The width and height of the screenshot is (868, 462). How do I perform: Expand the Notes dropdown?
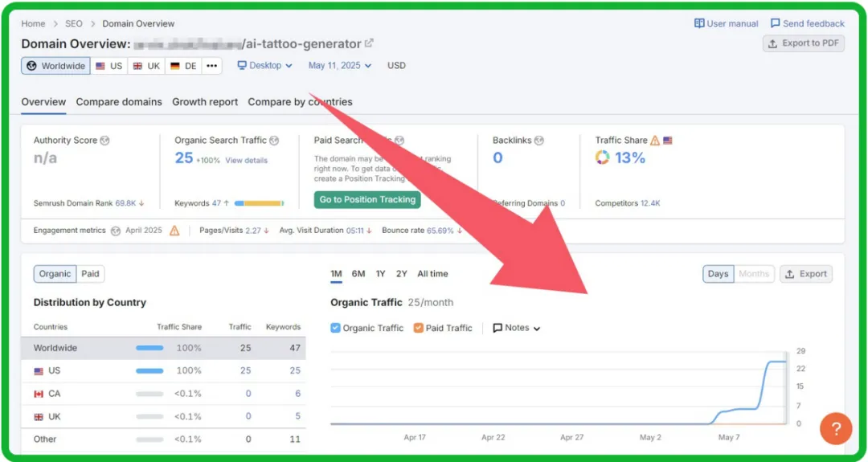(x=517, y=328)
